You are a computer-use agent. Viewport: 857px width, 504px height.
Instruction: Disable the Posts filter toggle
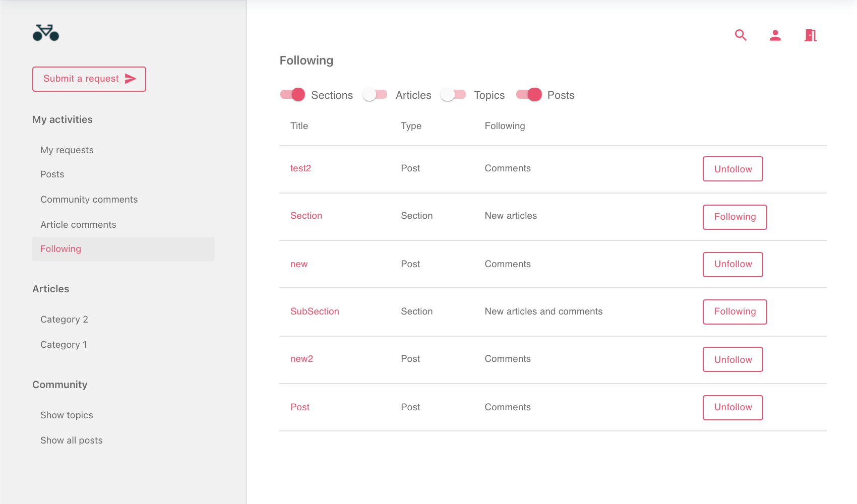pyautogui.click(x=529, y=95)
